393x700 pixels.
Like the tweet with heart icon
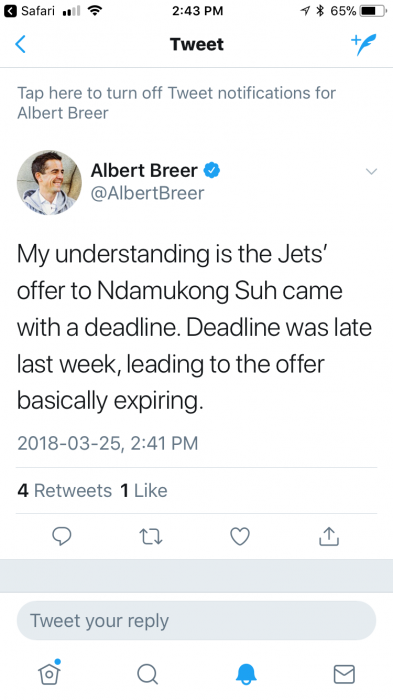click(240, 536)
